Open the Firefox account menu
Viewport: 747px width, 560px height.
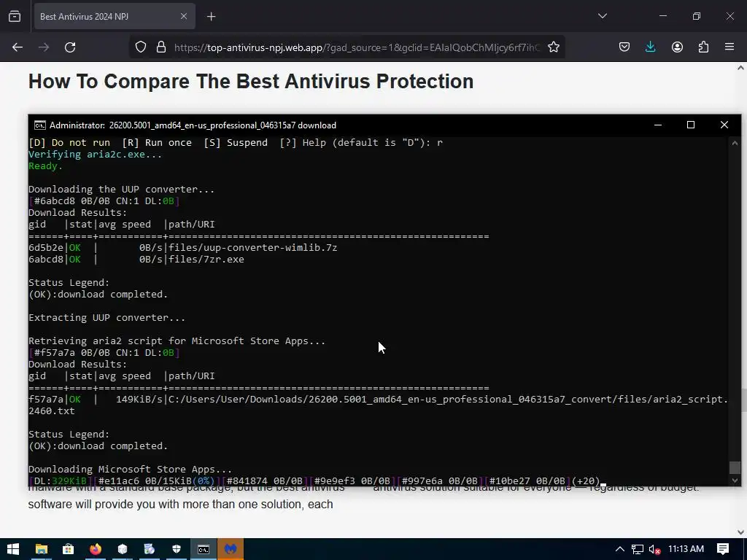[x=677, y=47]
